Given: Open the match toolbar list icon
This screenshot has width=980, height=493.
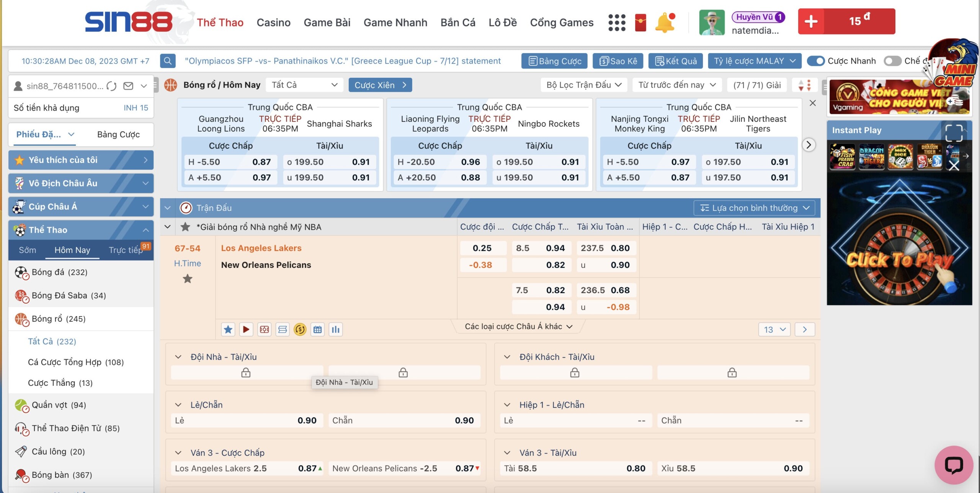Looking at the screenshot, I should [283, 330].
